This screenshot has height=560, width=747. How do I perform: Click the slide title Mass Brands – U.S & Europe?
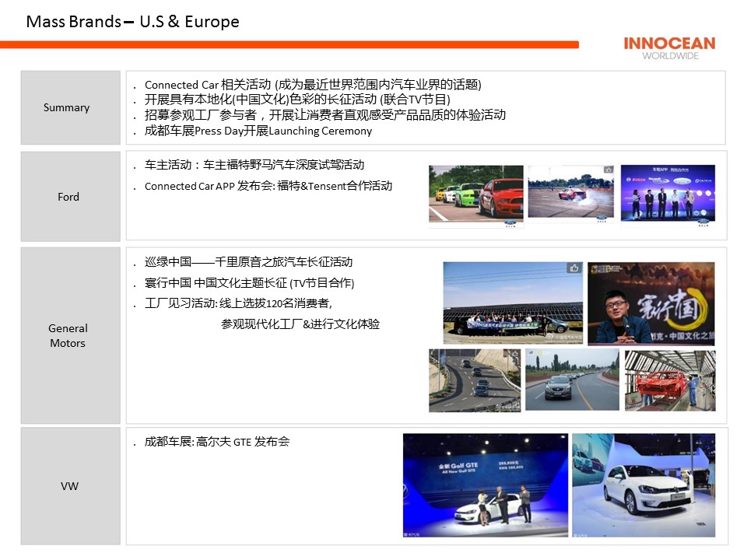[x=132, y=22]
